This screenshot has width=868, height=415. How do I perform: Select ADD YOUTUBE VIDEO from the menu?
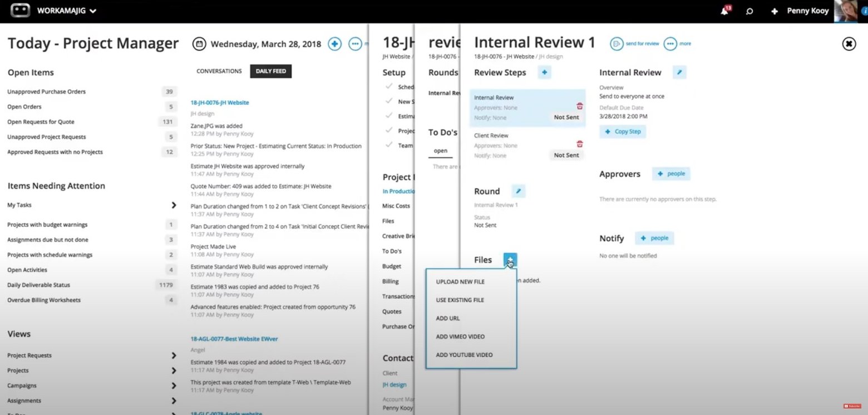[x=464, y=354]
